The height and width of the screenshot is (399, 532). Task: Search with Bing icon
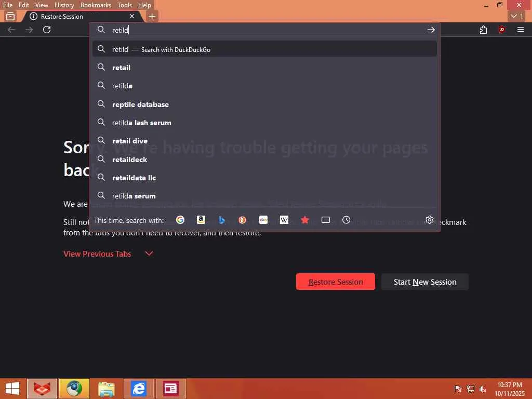(221, 220)
